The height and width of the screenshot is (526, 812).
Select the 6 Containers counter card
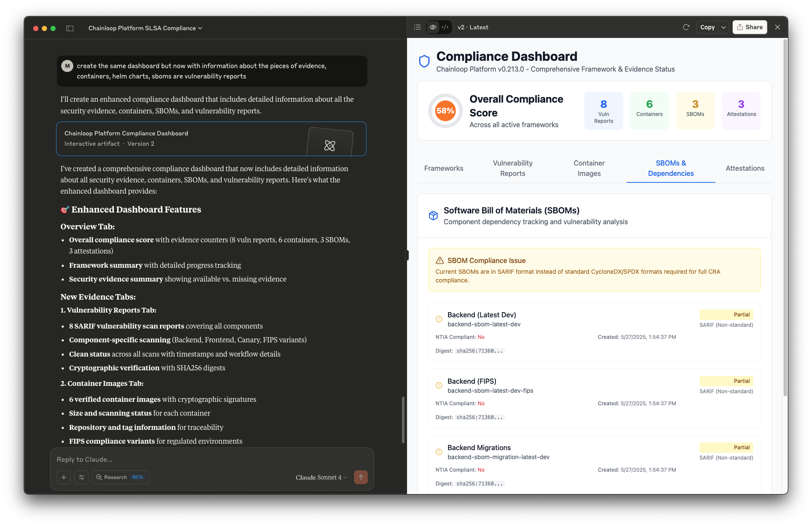[649, 111]
